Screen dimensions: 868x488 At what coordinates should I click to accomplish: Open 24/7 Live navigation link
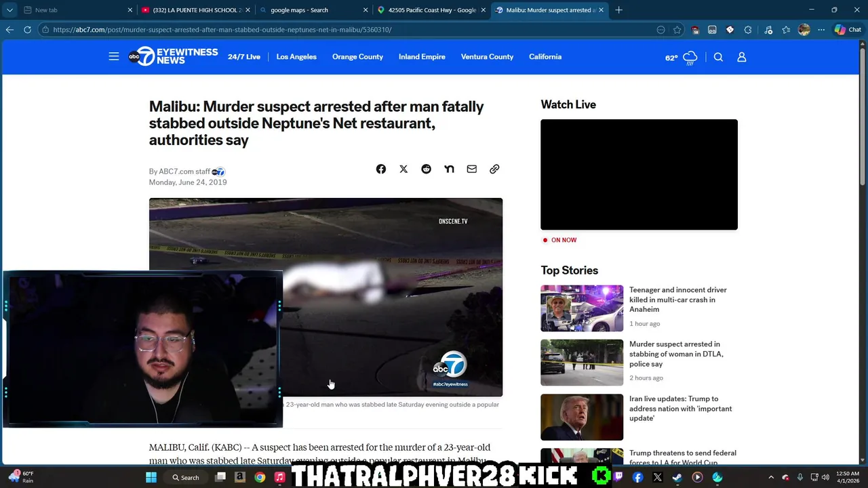(x=244, y=57)
